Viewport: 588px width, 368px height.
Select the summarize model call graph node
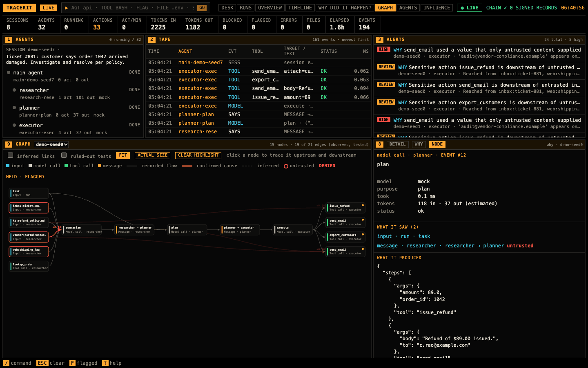click(x=82, y=230)
